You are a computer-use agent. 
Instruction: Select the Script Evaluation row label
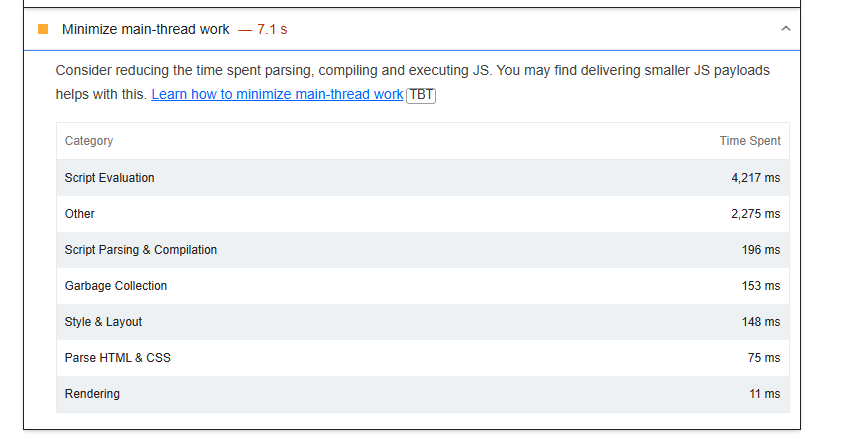click(110, 178)
